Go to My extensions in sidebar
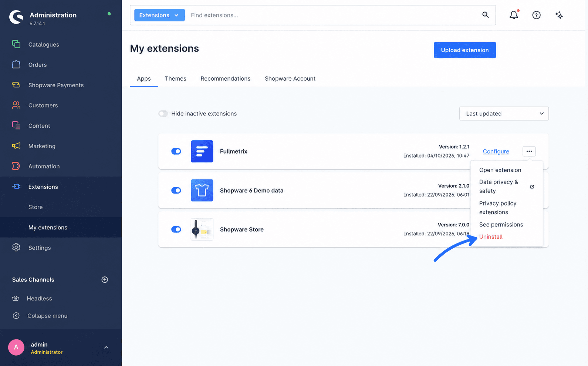Viewport: 588px width, 366px height. (48, 228)
